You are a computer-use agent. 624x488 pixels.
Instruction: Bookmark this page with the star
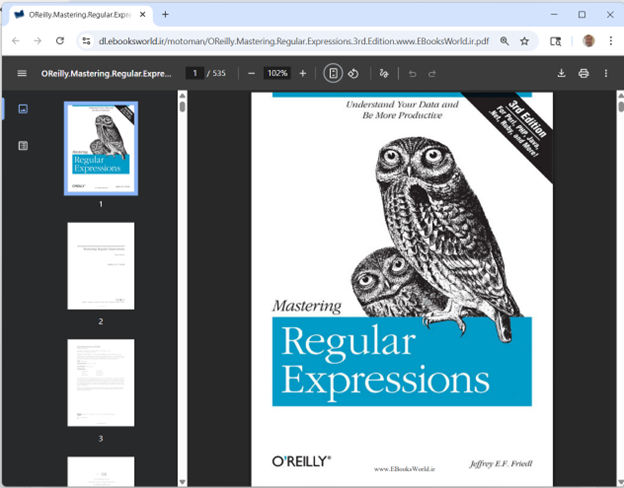(525, 41)
